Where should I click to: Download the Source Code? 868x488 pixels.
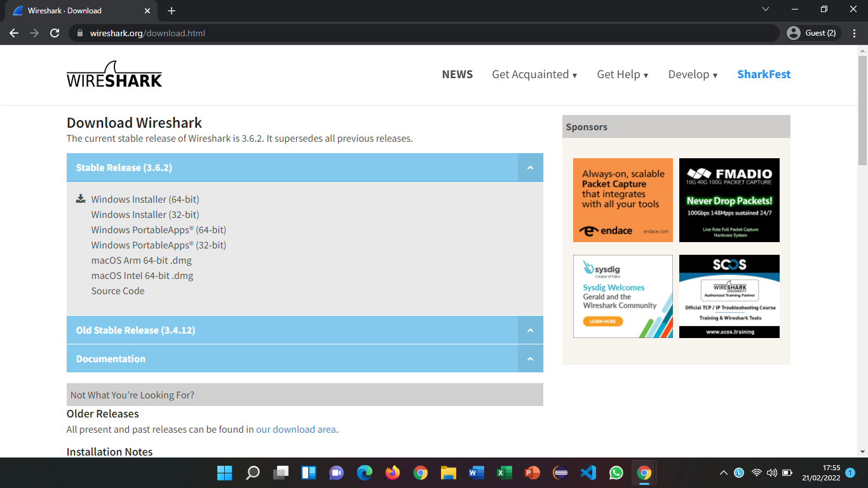click(118, 291)
